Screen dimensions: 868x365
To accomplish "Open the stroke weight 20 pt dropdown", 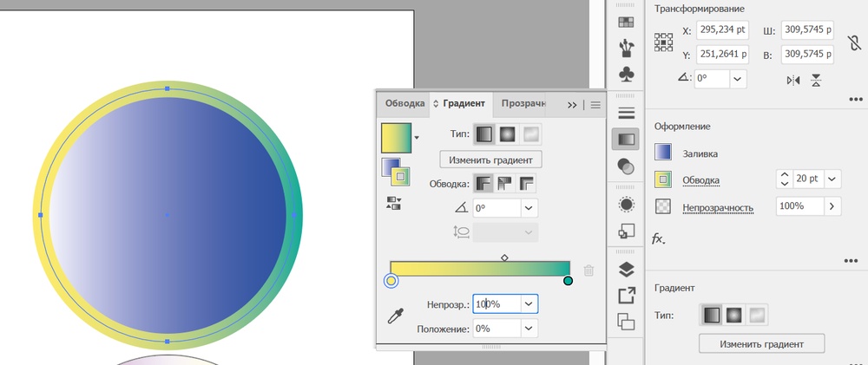I will [832, 179].
